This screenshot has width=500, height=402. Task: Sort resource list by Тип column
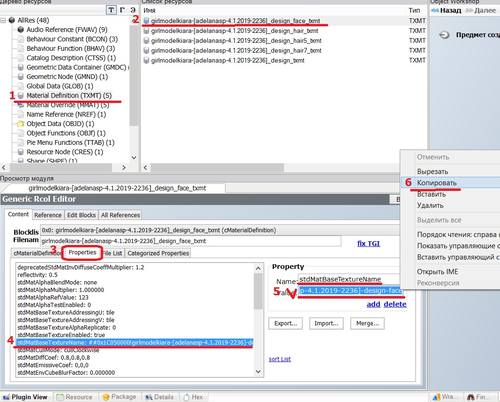[414, 10]
